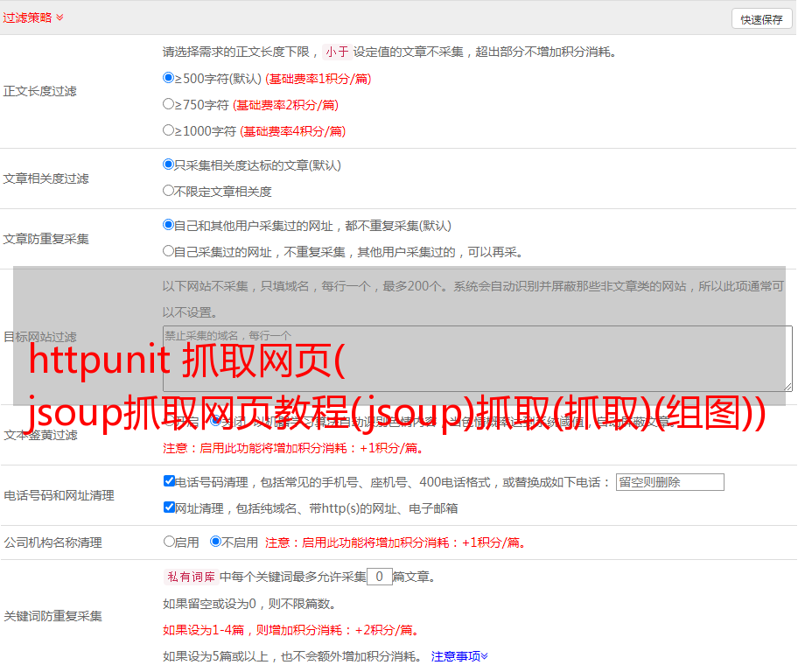
Task: Click the 私有词库 tag
Action: pos(192,577)
